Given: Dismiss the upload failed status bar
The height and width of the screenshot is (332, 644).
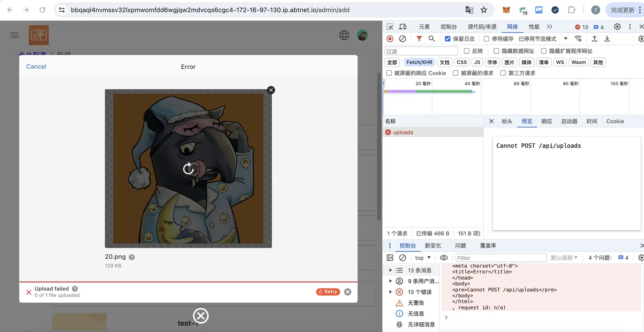Looking at the screenshot, I should (x=348, y=292).
